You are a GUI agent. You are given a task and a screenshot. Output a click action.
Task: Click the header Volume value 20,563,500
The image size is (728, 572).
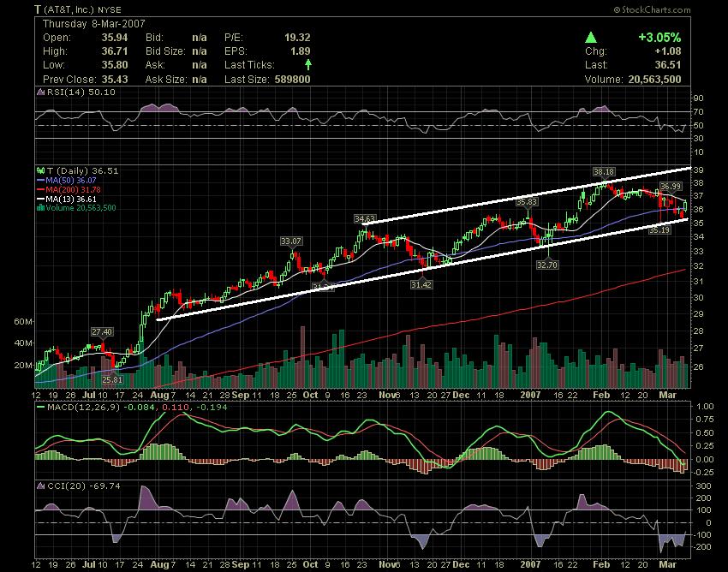pos(654,80)
